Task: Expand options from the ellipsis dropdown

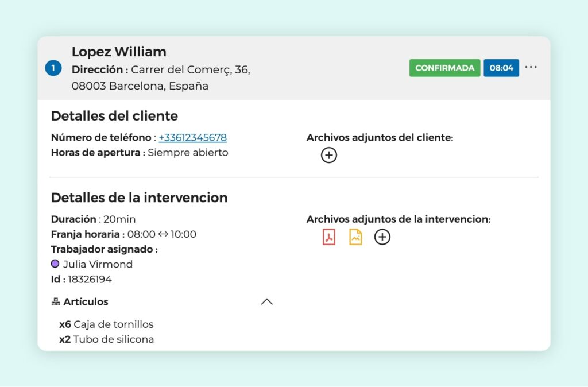Action: click(531, 67)
